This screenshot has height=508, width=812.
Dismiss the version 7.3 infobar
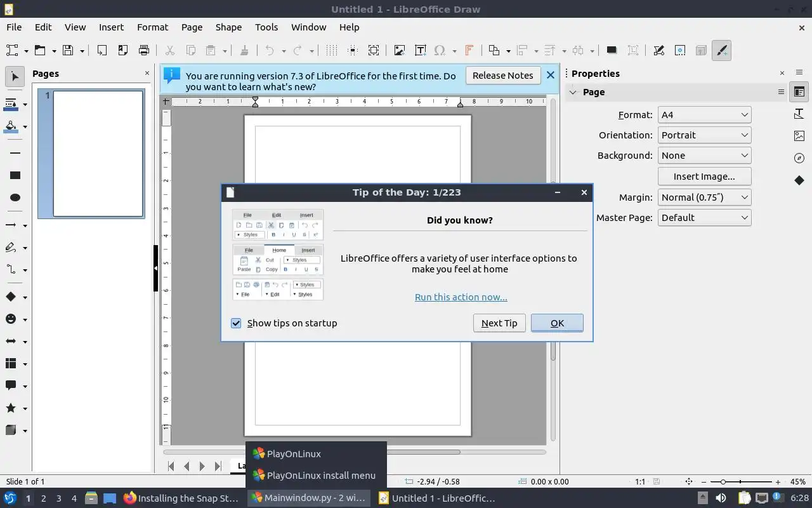pos(551,75)
